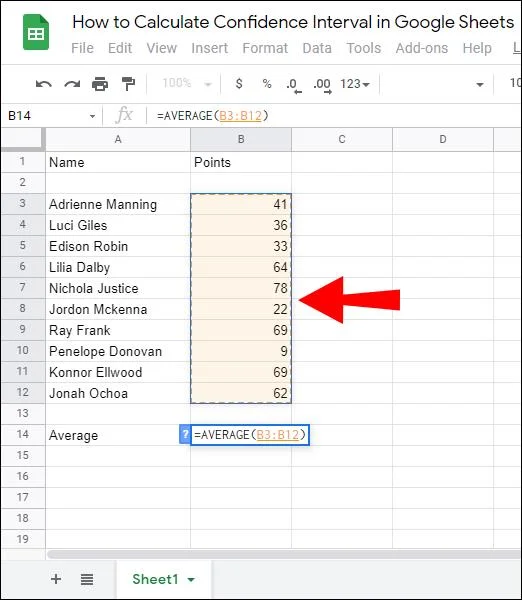Viewport: 522px width, 600px height.
Task: Select the Nichola Justice cell
Action: pyautogui.click(x=118, y=288)
